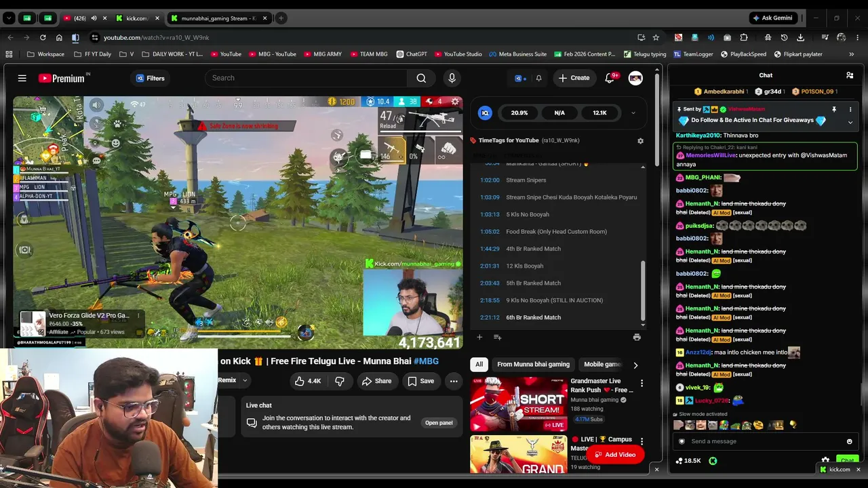Open Meta Business Suite bookmark
The image size is (868, 488).
[517, 54]
